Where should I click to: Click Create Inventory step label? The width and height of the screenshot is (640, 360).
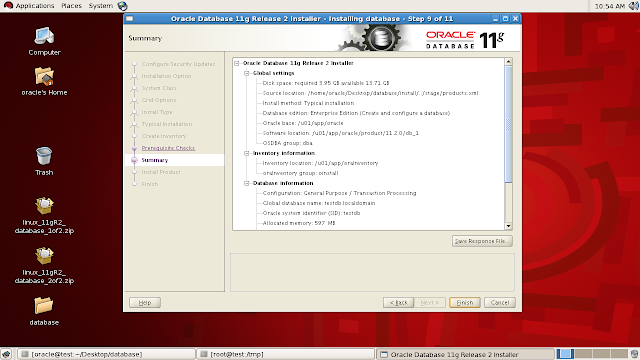point(164,136)
